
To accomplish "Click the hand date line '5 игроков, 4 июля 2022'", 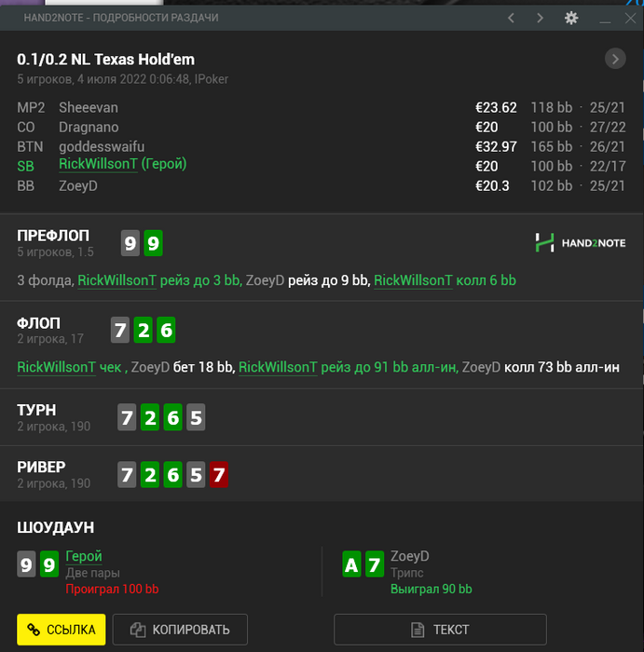I will (x=123, y=79).
